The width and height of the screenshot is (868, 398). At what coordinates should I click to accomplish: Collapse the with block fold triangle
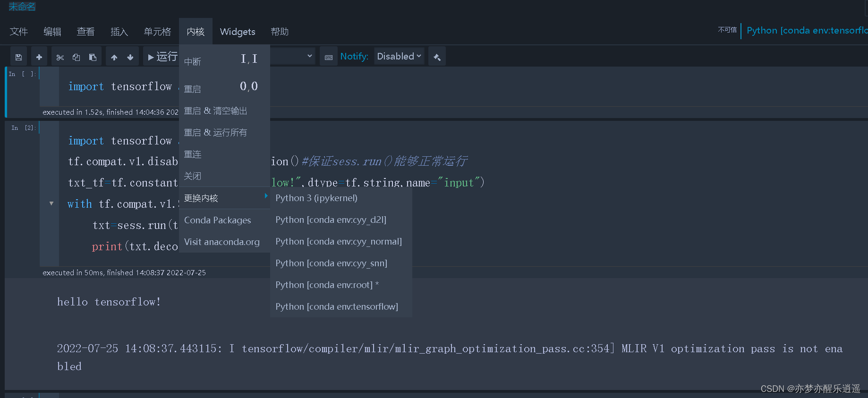[51, 203]
